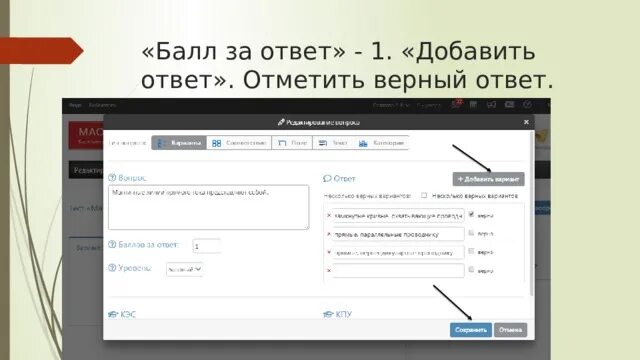Click the envelope icon in the top bar

(x=509, y=104)
